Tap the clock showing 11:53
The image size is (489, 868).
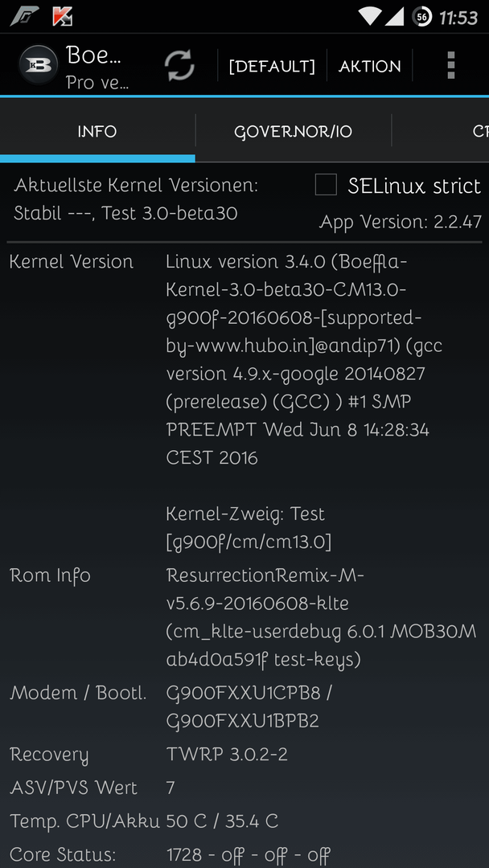point(458,17)
